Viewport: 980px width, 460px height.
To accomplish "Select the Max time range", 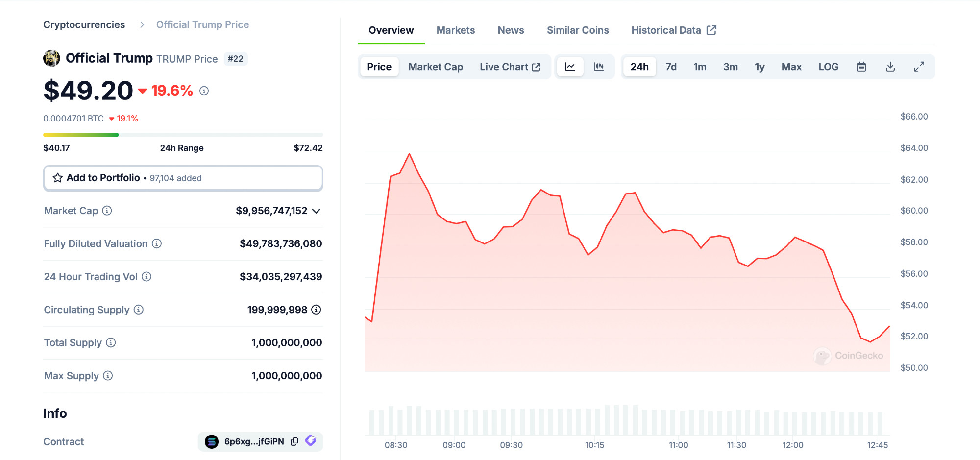I will [x=791, y=67].
